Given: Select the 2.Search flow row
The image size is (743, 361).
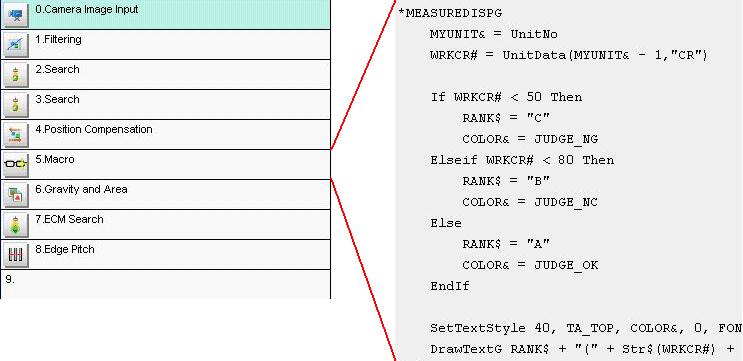Looking at the screenshot, I should tap(165, 74).
